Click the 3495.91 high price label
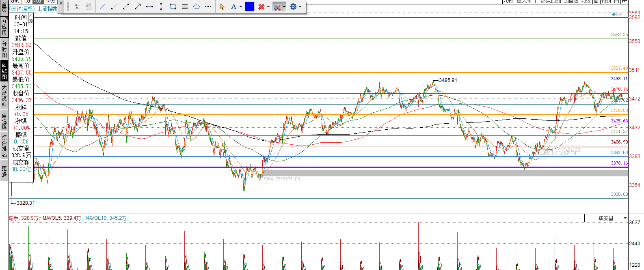644x270 pixels. point(448,80)
